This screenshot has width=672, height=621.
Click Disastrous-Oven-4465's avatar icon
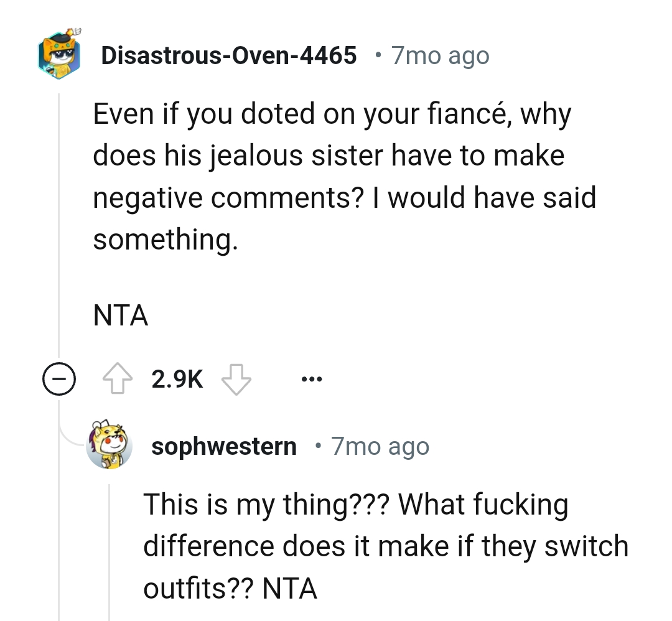click(58, 55)
